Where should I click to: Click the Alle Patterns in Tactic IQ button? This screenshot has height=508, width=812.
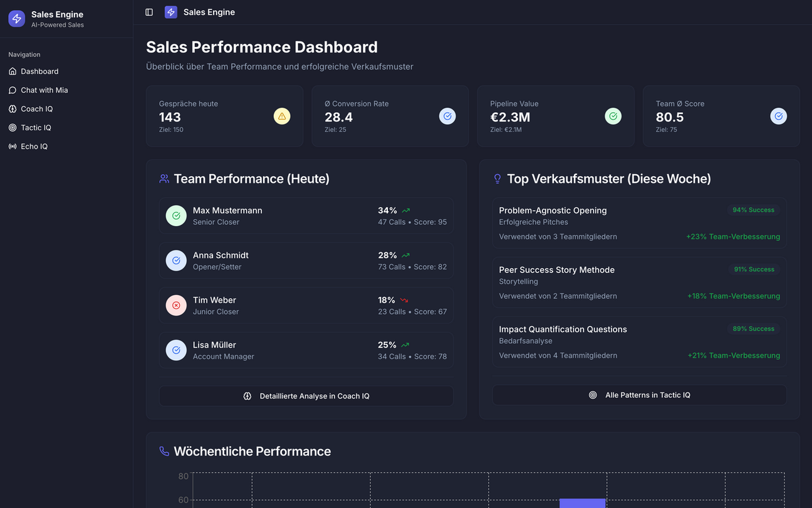pyautogui.click(x=639, y=395)
